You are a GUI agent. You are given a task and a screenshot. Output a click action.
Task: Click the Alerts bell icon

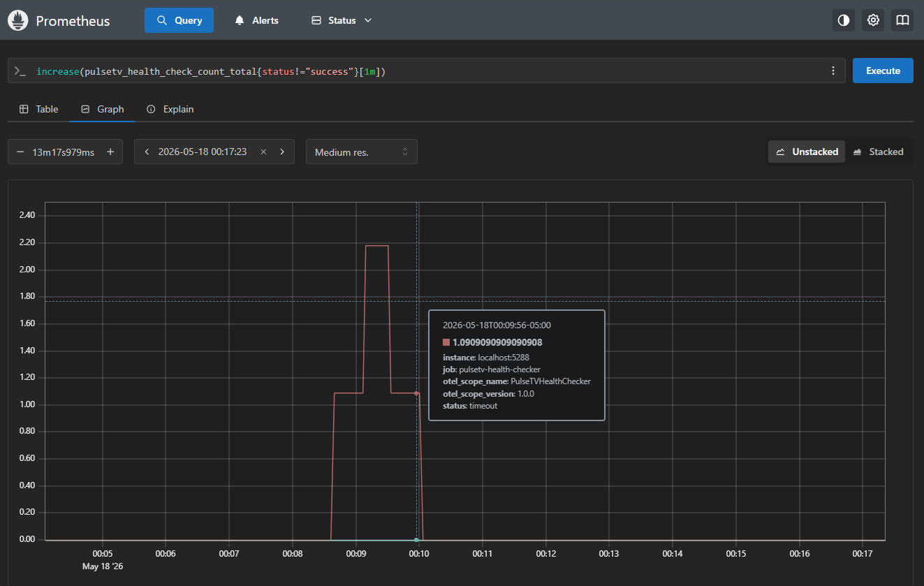240,20
